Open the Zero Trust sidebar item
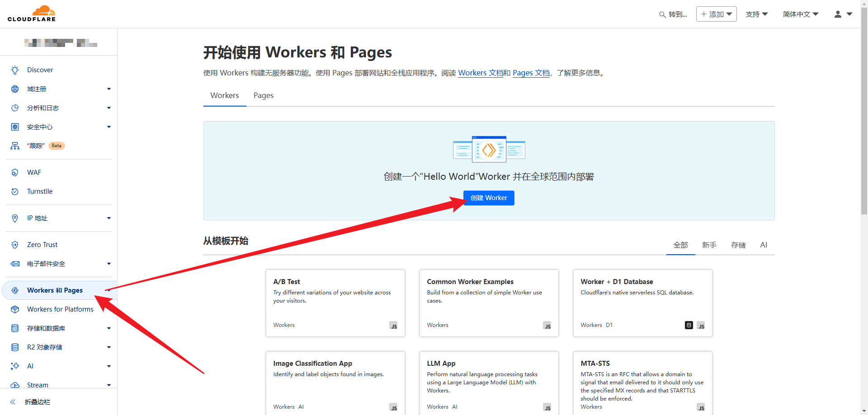Viewport: 868px width, 415px height. (42, 245)
